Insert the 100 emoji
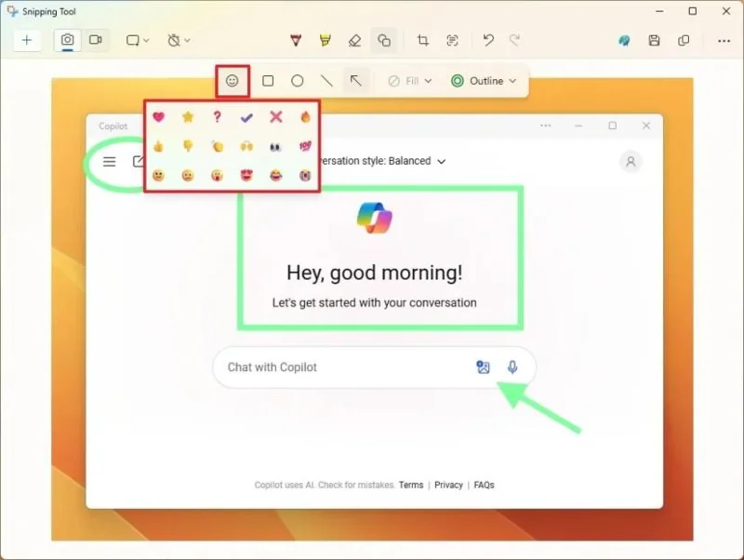 tap(305, 146)
